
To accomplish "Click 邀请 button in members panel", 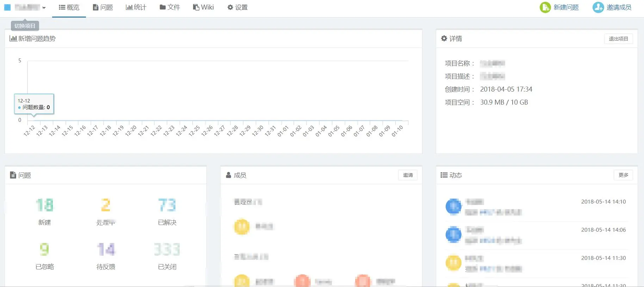I will pyautogui.click(x=408, y=175).
